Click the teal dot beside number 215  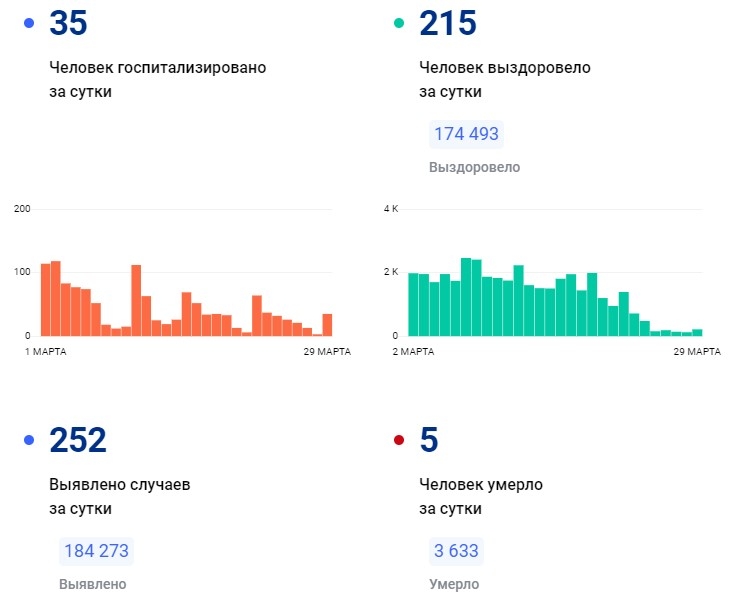pyautogui.click(x=399, y=23)
